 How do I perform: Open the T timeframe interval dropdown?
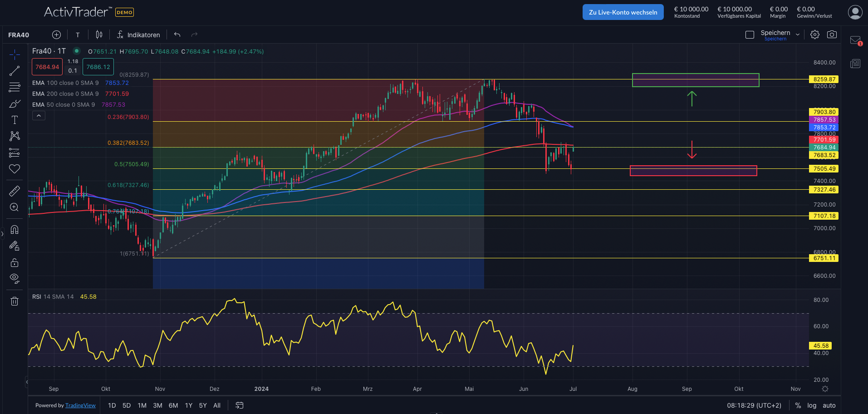[78, 35]
